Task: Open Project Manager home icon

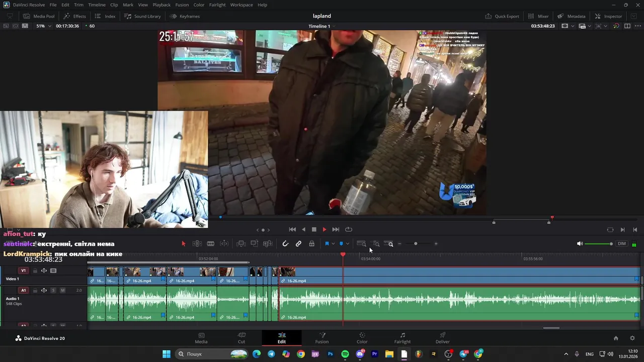Action: tap(616, 338)
